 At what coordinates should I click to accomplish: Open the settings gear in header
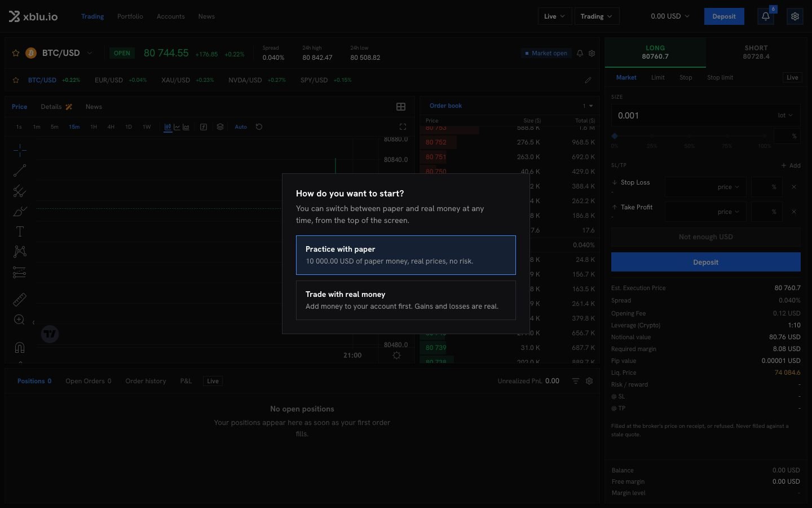pos(795,16)
